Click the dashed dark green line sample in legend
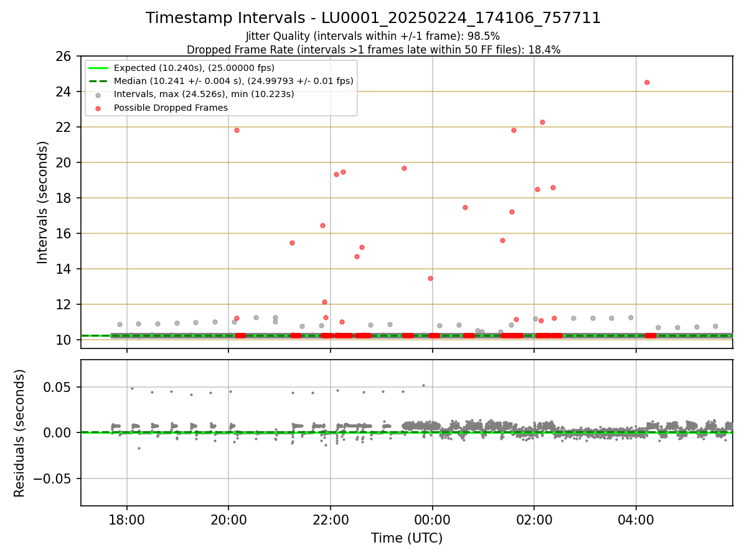Image resolution: width=747 pixels, height=560 pixels. click(98, 81)
